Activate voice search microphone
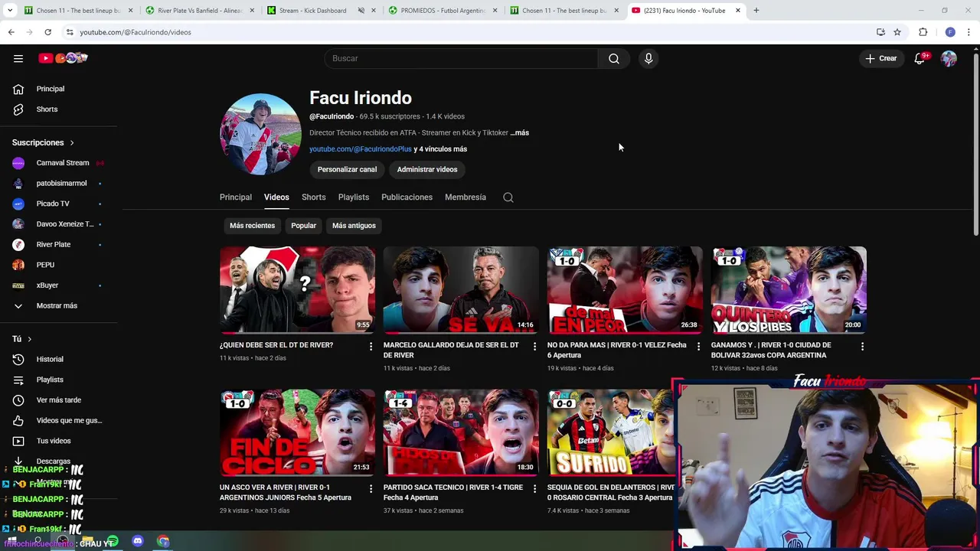Image resolution: width=980 pixels, height=551 pixels. (648, 58)
